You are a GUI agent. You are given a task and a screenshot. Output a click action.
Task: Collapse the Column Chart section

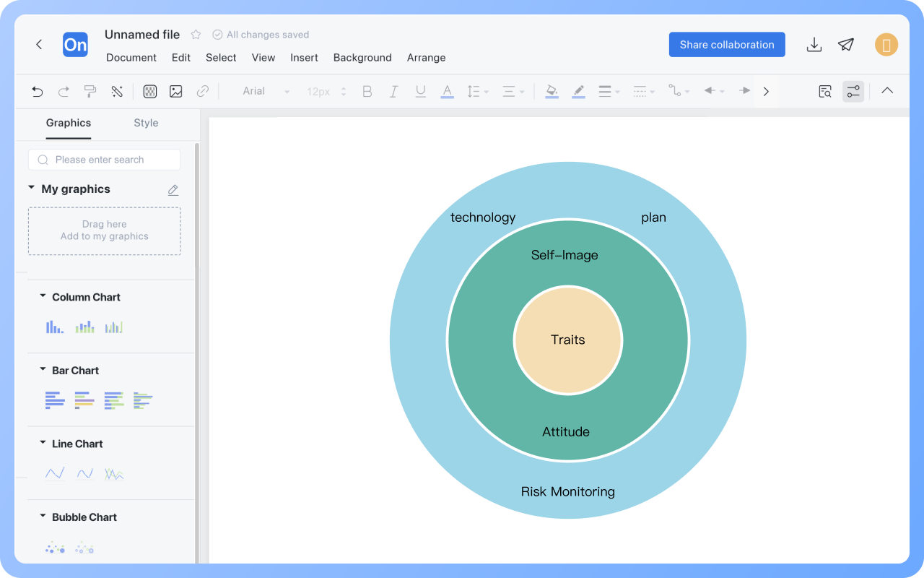43,296
